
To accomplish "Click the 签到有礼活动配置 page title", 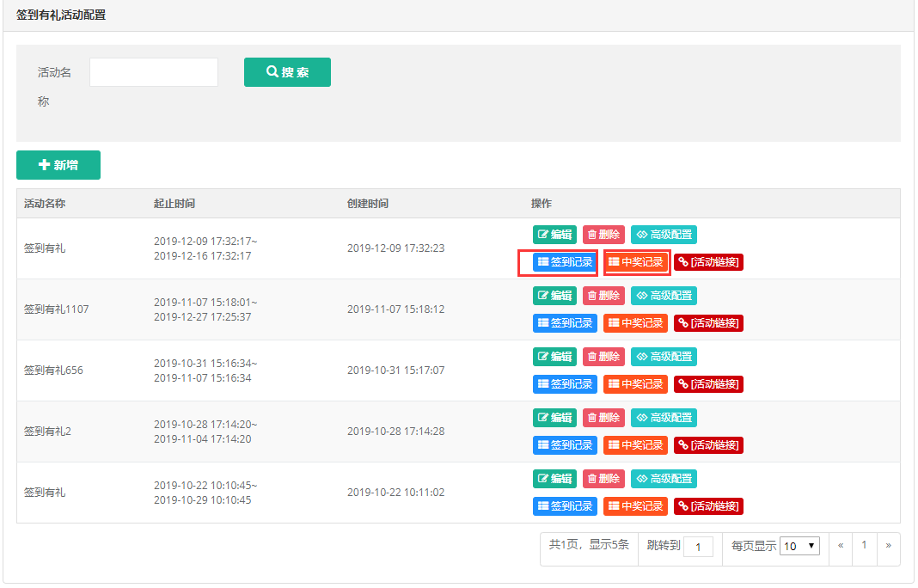I will pos(61,15).
